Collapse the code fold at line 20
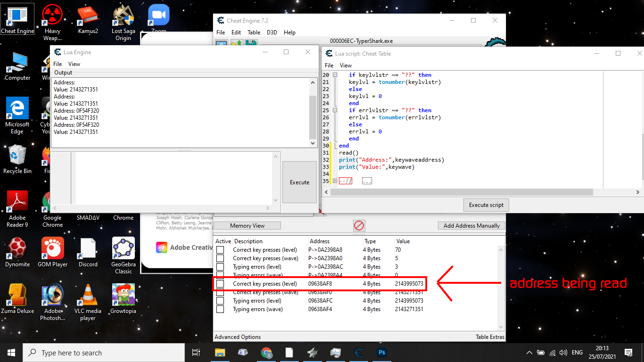Image resolution: width=644 pixels, height=362 pixels. click(x=335, y=75)
